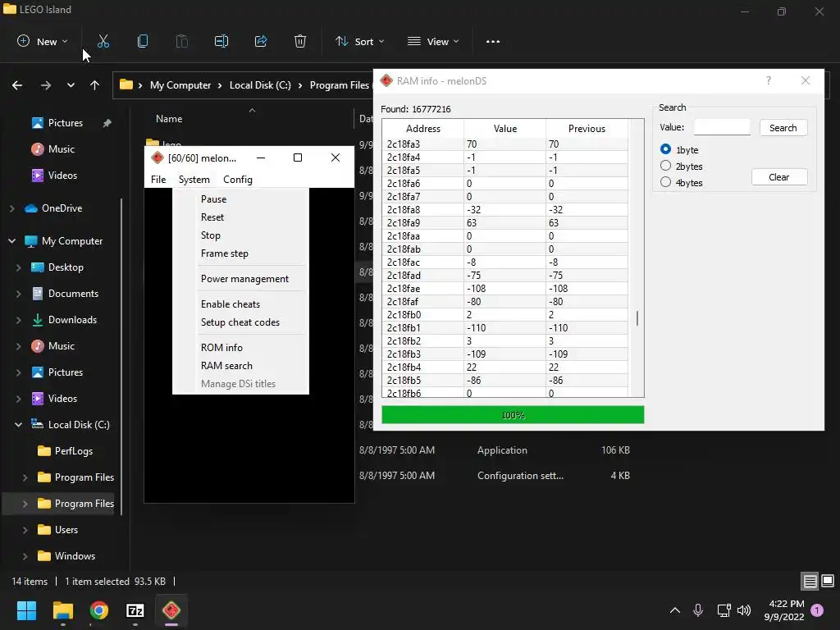
Task: Click the Previous column header in RAM table
Action: coord(587,129)
